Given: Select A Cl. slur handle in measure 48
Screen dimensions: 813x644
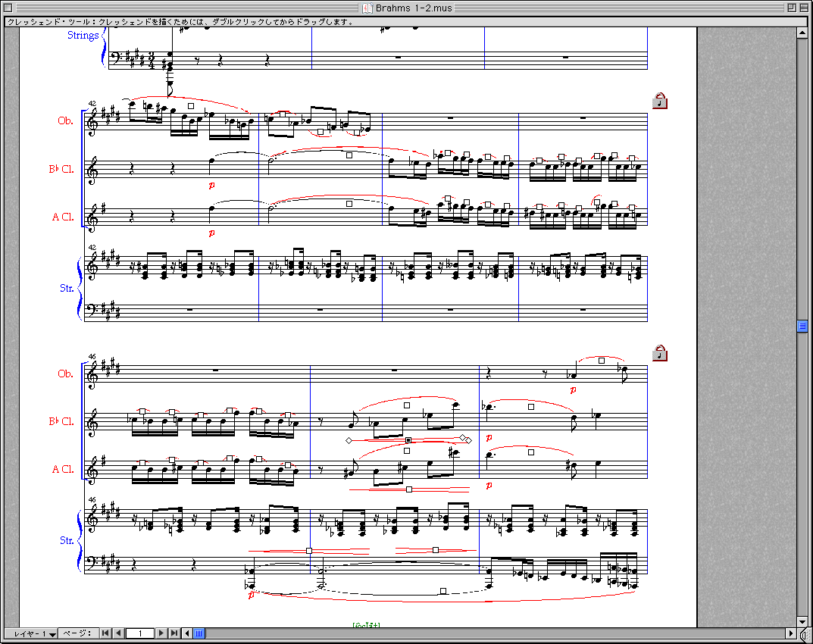Looking at the screenshot, I should tap(531, 452).
